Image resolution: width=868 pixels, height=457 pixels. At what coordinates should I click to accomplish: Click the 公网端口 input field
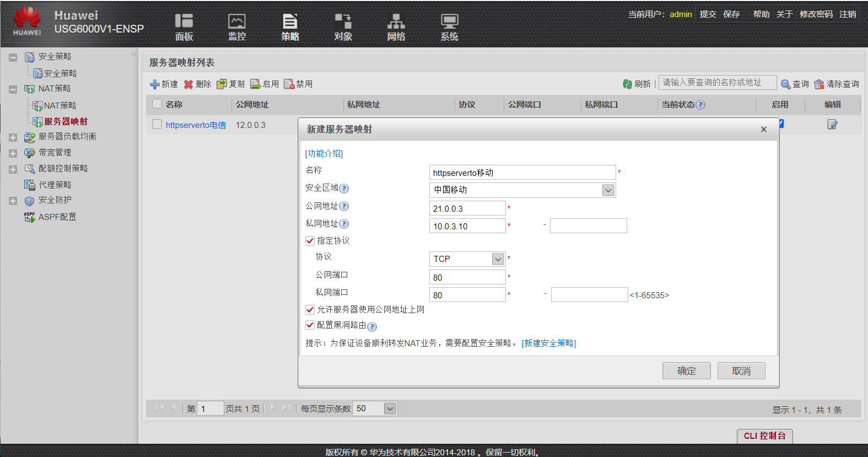pos(467,277)
